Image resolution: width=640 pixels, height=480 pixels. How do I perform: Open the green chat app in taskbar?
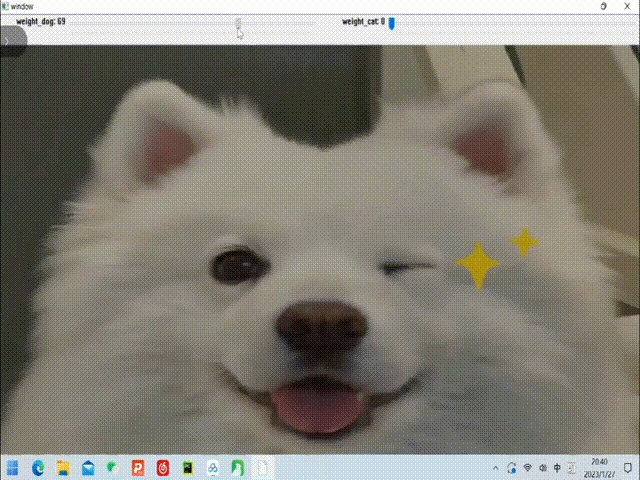(x=113, y=468)
